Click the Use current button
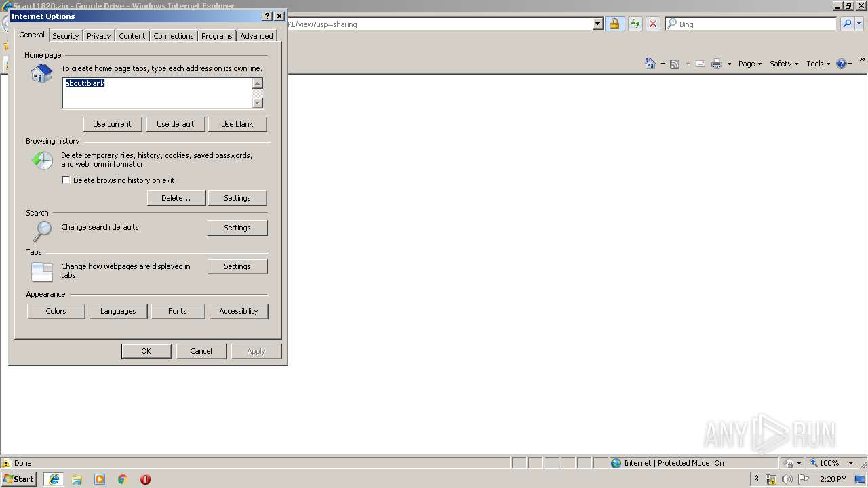The width and height of the screenshot is (868, 488). (x=113, y=124)
